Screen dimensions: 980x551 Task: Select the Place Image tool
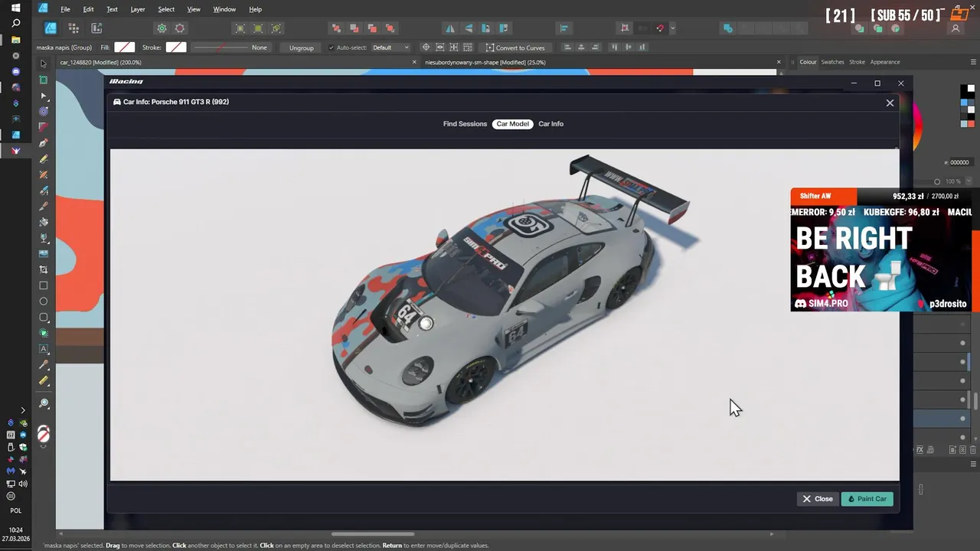(x=44, y=253)
